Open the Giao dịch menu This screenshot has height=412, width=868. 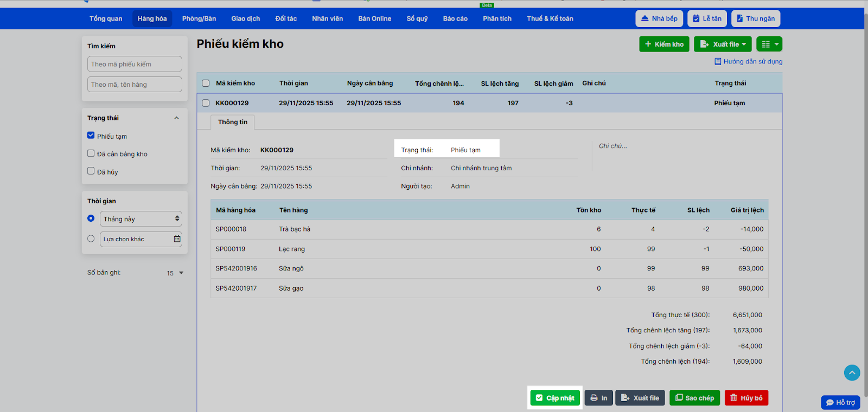[x=246, y=18]
